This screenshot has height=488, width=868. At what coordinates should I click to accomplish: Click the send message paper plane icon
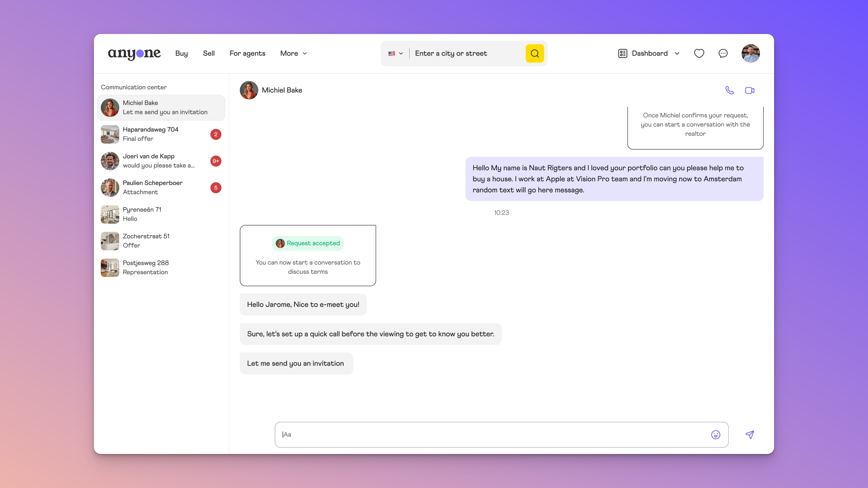pos(749,434)
